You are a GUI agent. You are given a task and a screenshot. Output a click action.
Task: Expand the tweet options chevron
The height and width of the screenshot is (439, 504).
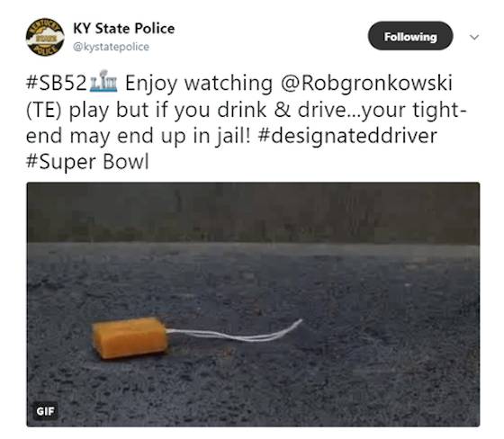click(474, 37)
